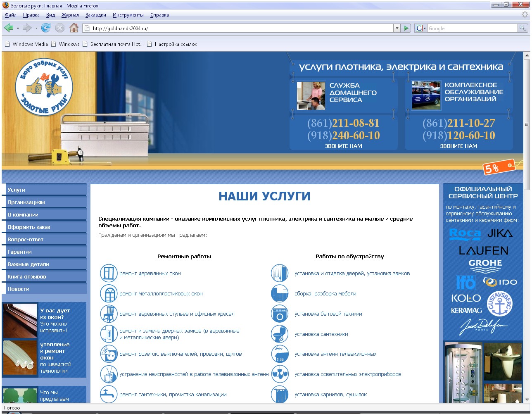Select the toilet installation service icon

280,334
